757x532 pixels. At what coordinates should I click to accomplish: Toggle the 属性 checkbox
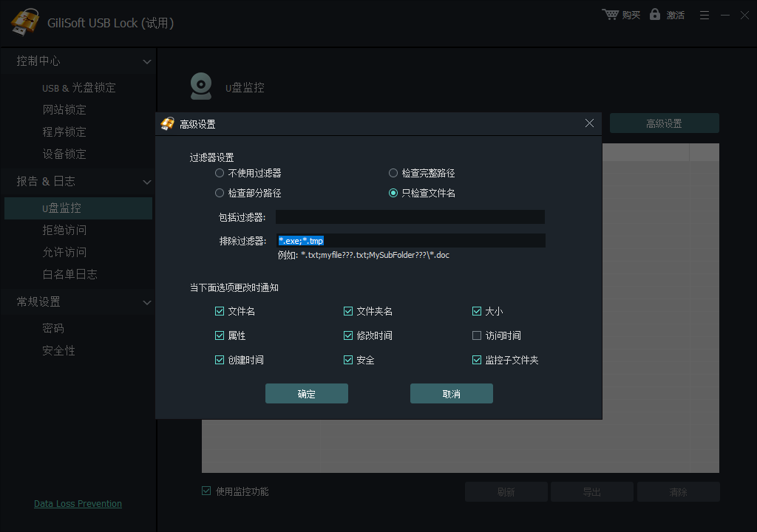click(x=219, y=335)
